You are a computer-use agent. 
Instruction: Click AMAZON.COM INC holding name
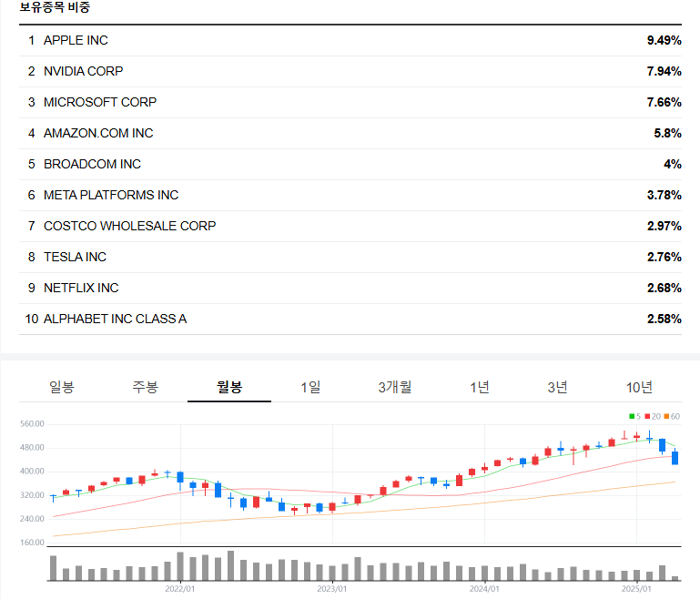(x=98, y=133)
